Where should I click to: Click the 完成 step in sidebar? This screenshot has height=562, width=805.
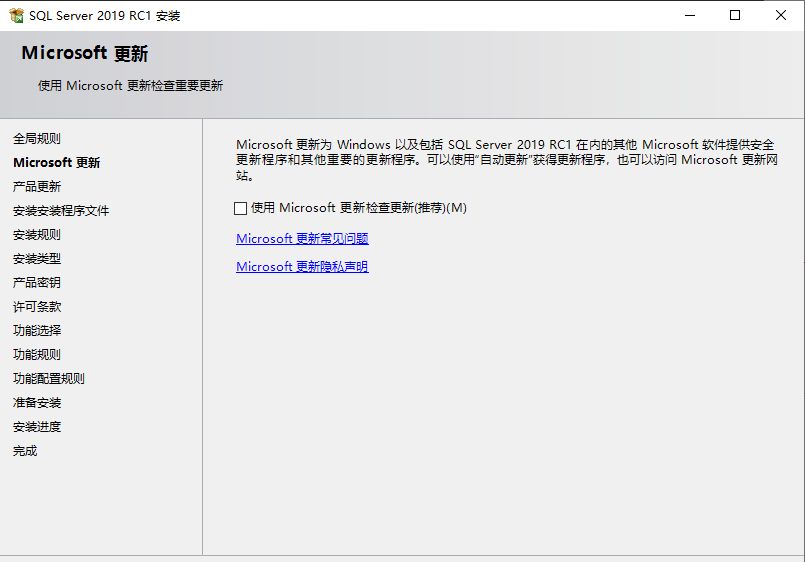click(x=25, y=451)
